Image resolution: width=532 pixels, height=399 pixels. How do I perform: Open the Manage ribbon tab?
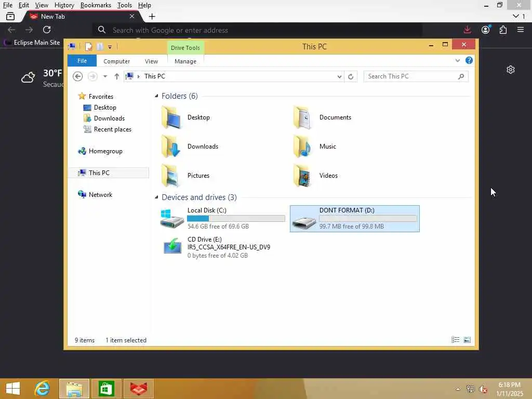(185, 61)
